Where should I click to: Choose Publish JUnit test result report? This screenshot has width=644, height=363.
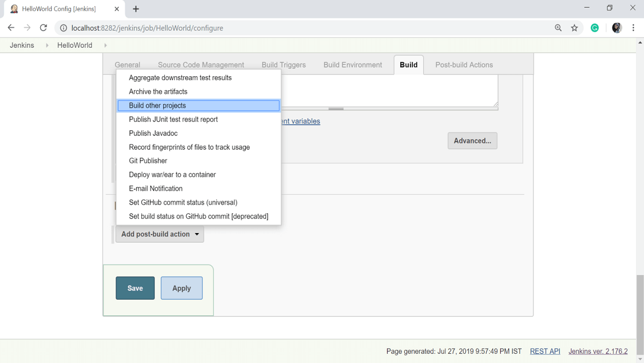pos(199,119)
